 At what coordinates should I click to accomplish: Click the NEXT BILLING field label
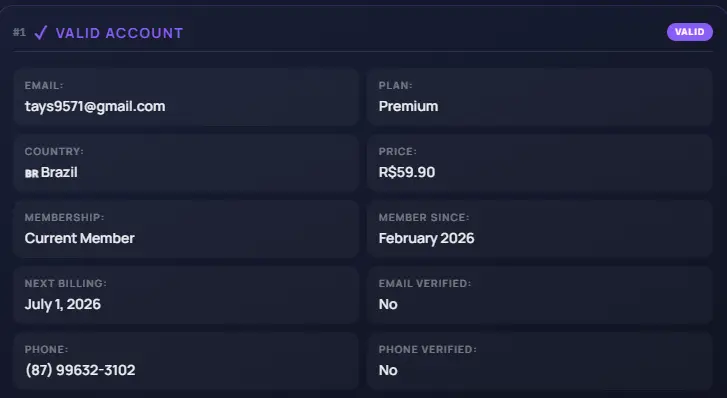coord(65,283)
